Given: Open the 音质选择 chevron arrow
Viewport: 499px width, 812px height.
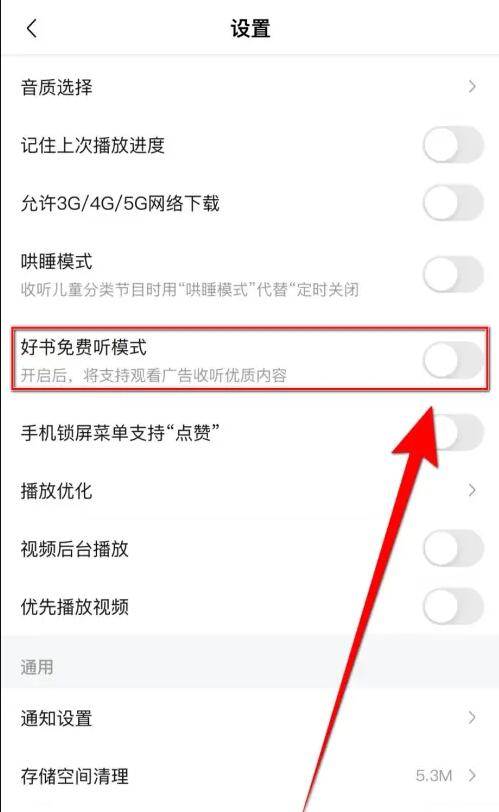Looking at the screenshot, I should 472,86.
